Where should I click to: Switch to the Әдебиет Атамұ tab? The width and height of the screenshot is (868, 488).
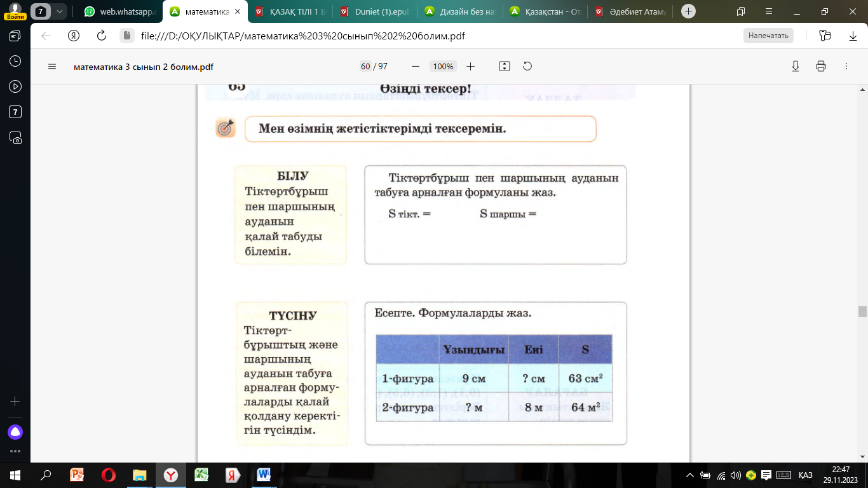(630, 11)
